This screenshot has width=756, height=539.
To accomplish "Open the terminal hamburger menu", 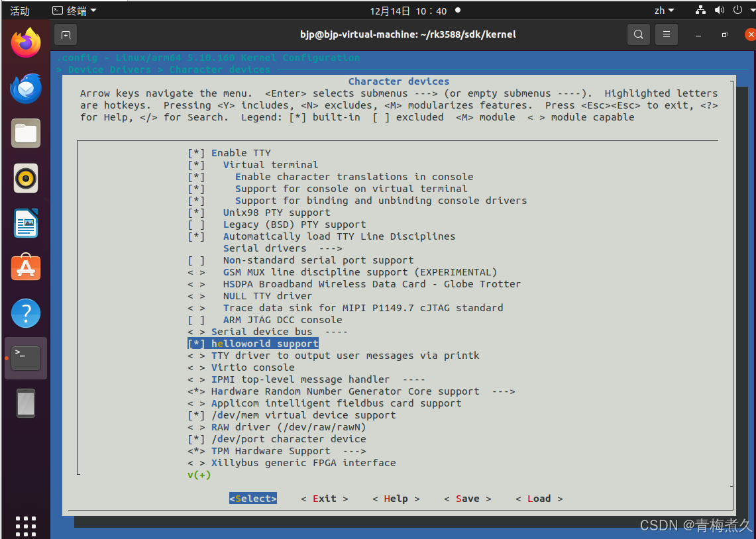I will click(667, 34).
